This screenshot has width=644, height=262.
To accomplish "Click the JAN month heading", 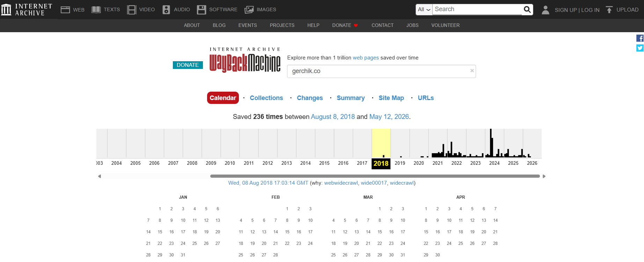I will [183, 197].
